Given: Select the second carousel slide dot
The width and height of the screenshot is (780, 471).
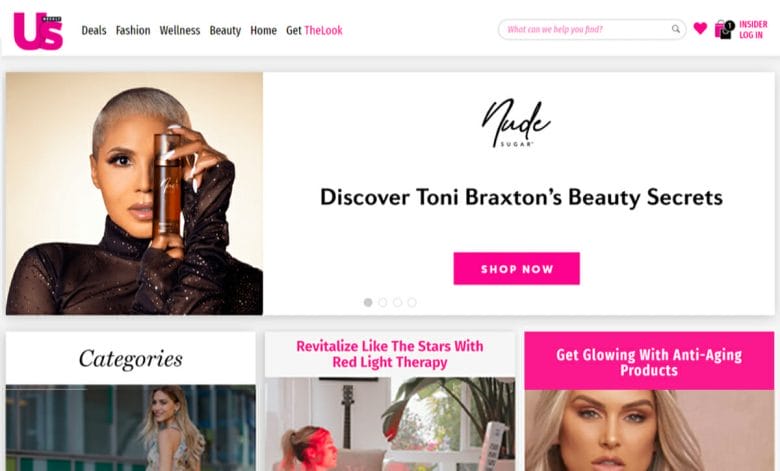Looking at the screenshot, I should (383, 302).
